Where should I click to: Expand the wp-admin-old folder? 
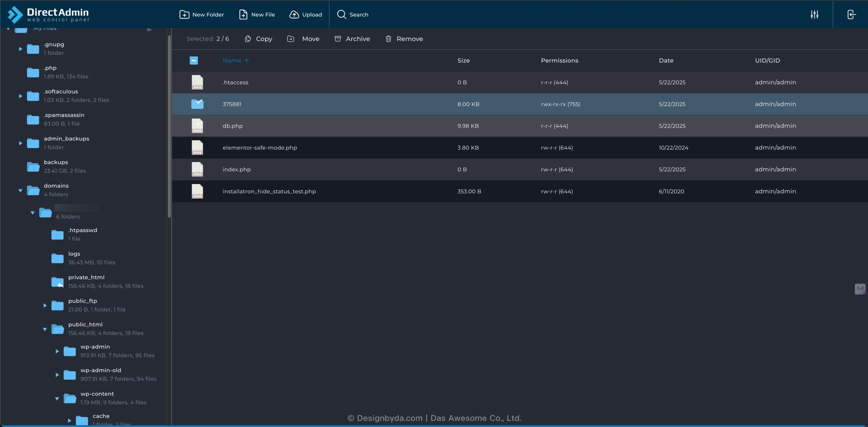click(x=57, y=375)
